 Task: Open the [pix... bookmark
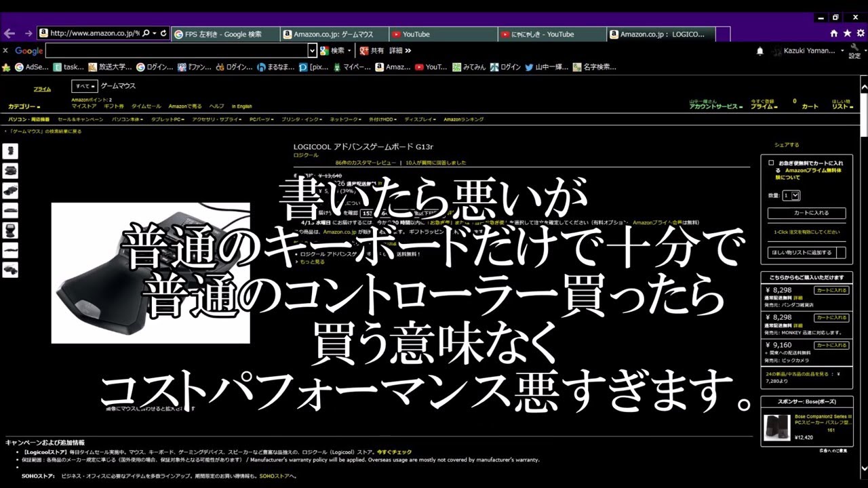pyautogui.click(x=313, y=67)
